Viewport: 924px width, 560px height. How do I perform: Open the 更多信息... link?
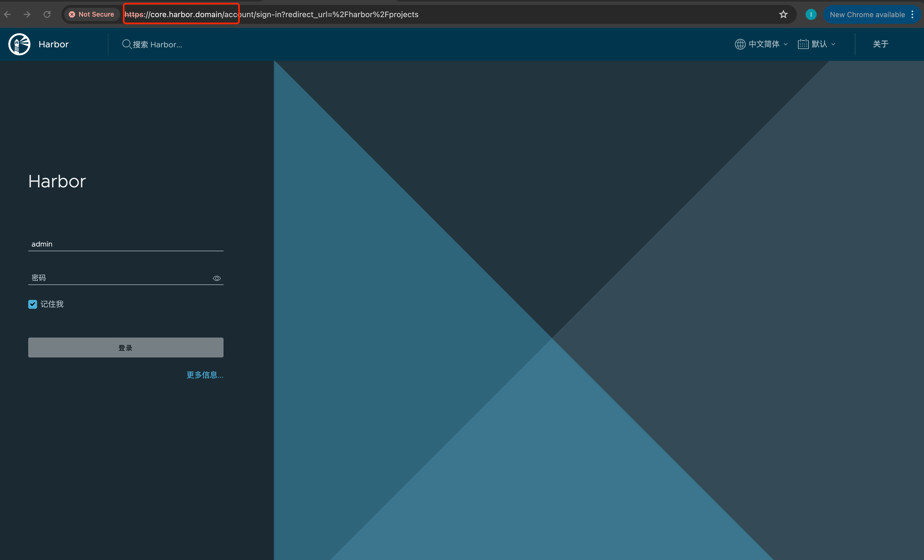[205, 375]
